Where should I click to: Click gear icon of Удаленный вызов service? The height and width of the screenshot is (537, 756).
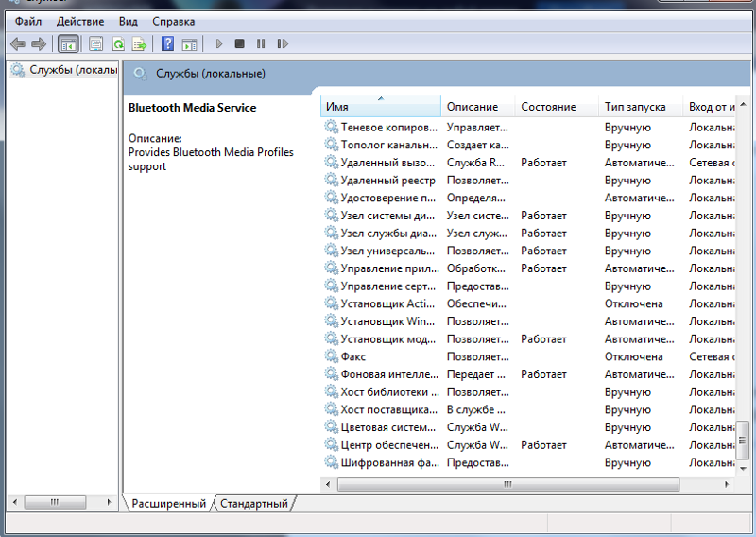[x=332, y=162]
